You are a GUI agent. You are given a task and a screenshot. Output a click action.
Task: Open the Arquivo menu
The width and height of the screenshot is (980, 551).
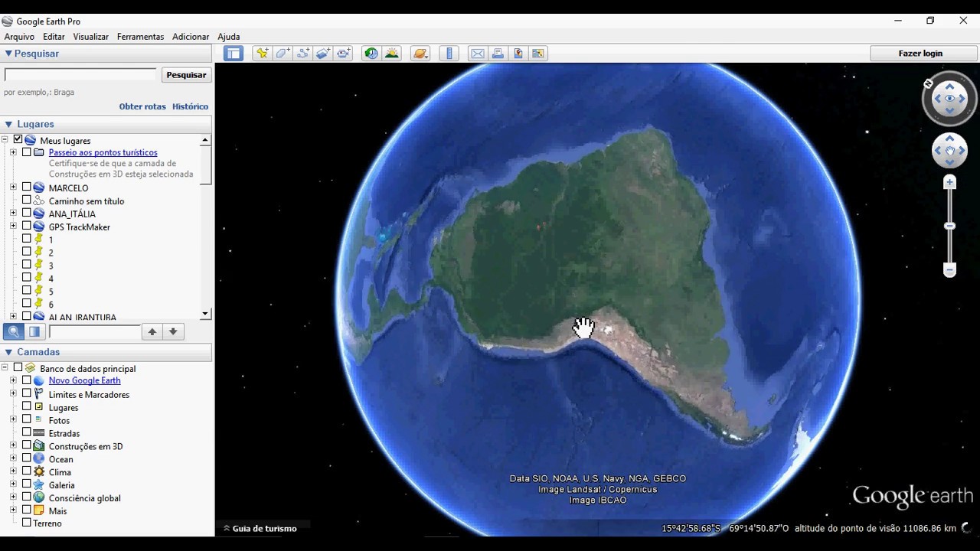pyautogui.click(x=19, y=37)
